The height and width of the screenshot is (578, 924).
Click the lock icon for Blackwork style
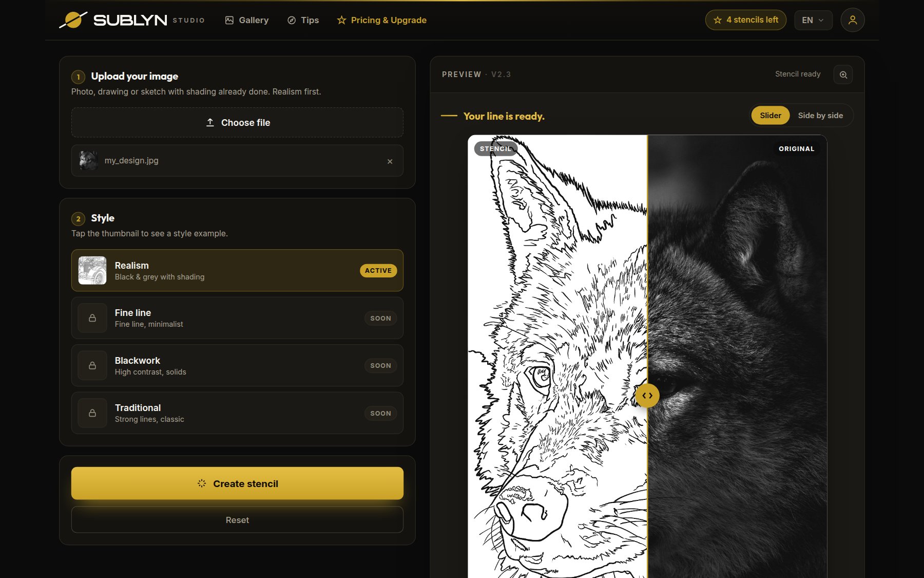[x=92, y=365]
